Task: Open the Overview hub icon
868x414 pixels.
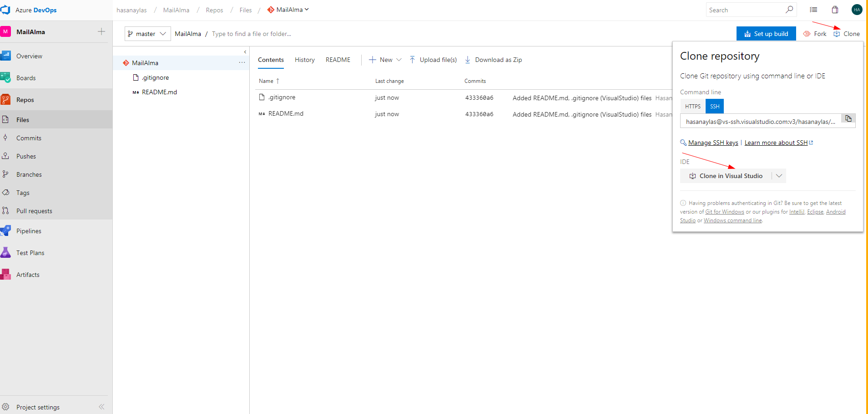Action: coord(5,56)
